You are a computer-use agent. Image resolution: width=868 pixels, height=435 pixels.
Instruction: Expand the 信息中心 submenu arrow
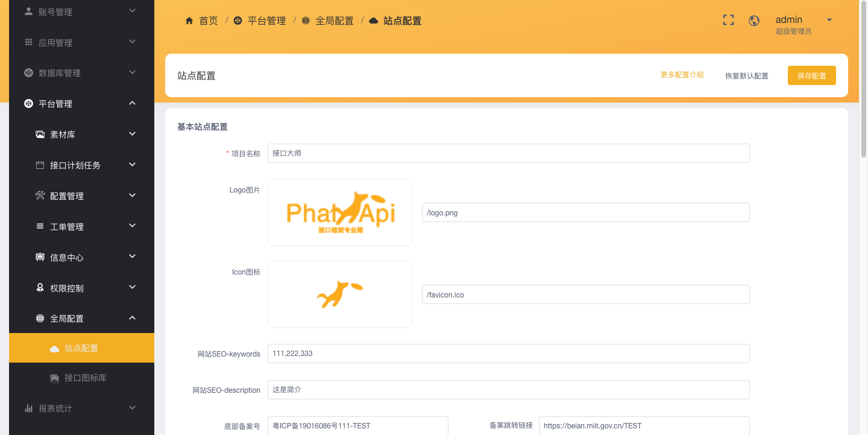[x=133, y=256]
